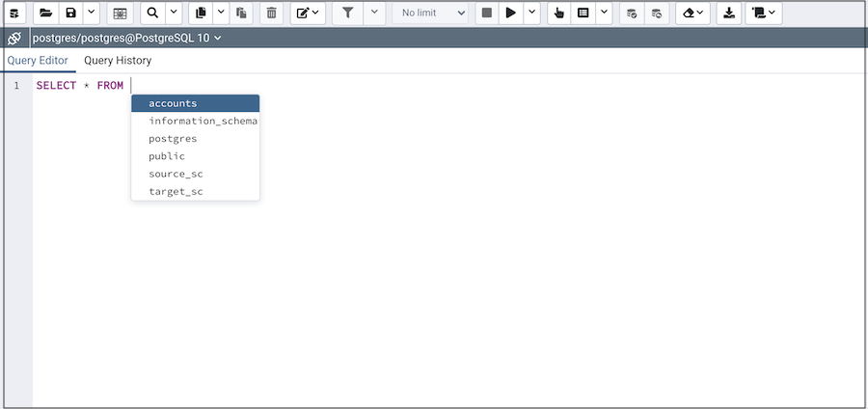868x409 pixels.
Task: Switch to the Query History tab
Action: [x=118, y=60]
